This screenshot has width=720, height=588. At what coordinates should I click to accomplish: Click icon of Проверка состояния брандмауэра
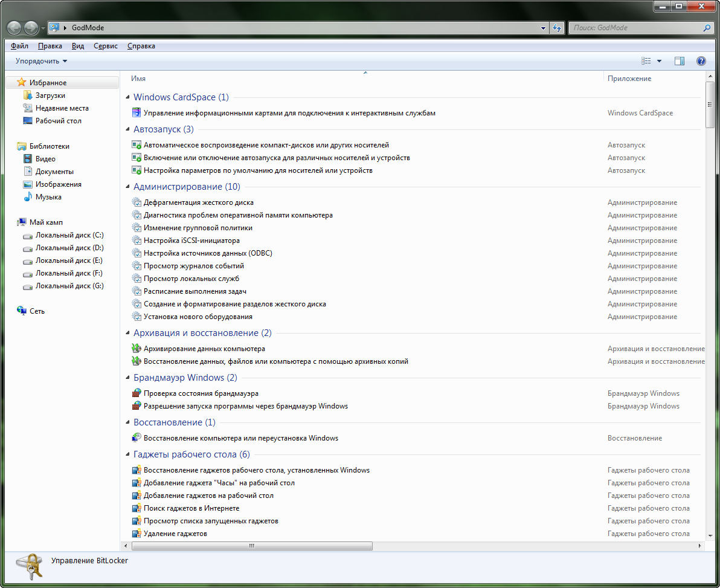point(136,393)
